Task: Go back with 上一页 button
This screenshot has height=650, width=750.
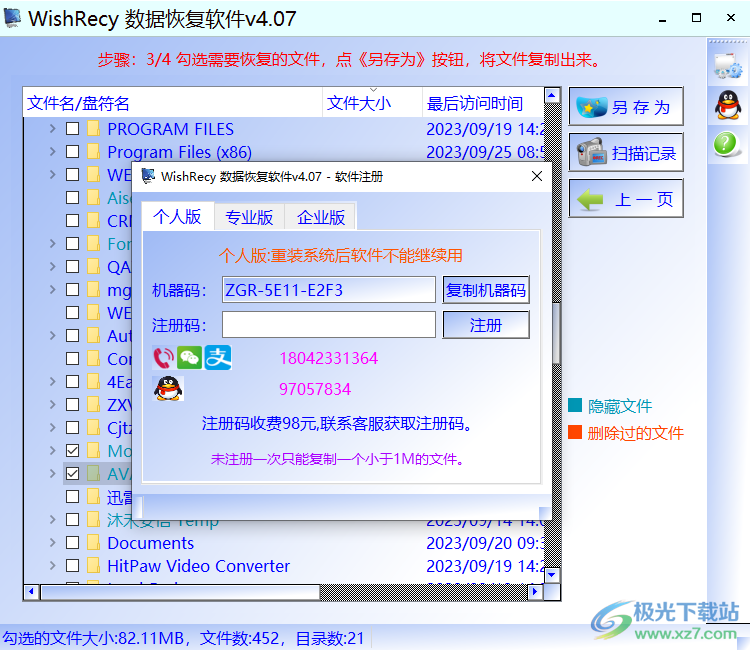Action: pos(626,198)
